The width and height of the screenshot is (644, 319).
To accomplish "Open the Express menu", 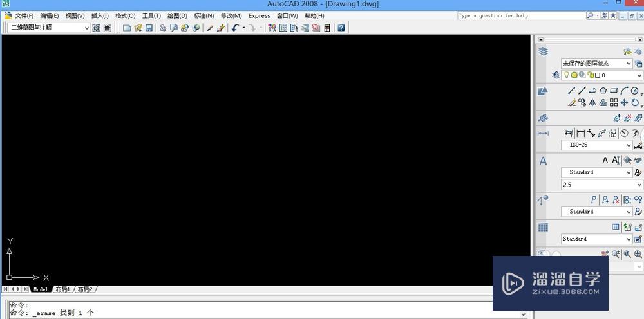I will pyautogui.click(x=259, y=15).
